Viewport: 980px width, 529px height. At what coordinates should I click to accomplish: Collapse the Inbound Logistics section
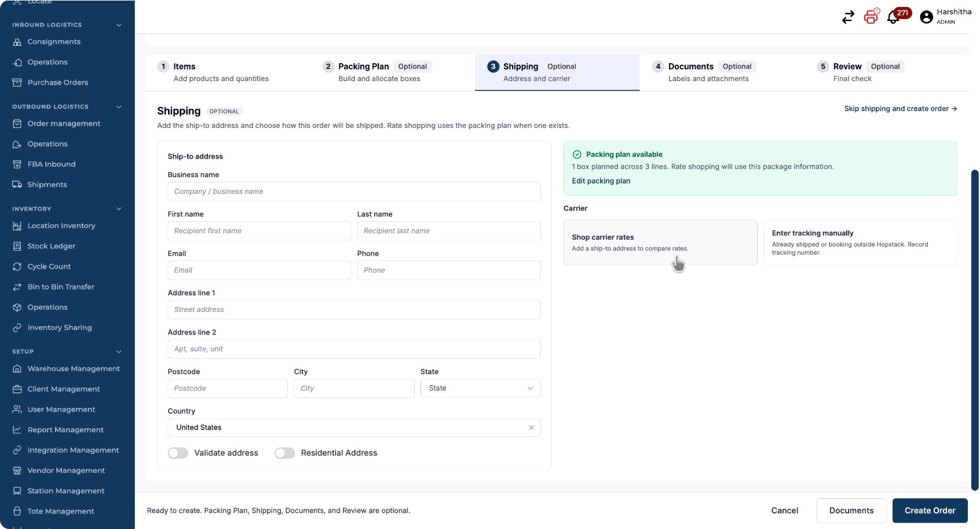coord(119,25)
